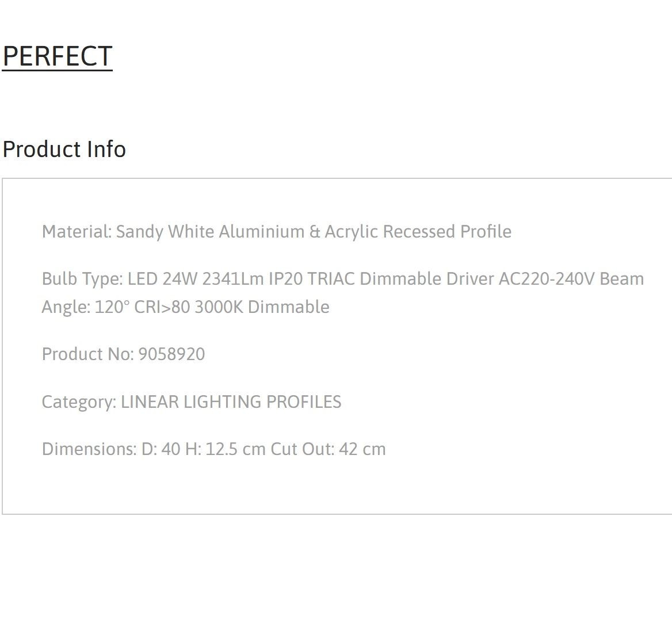Click TRIAC Dimmable Driver text
672x627 pixels.
[400, 278]
